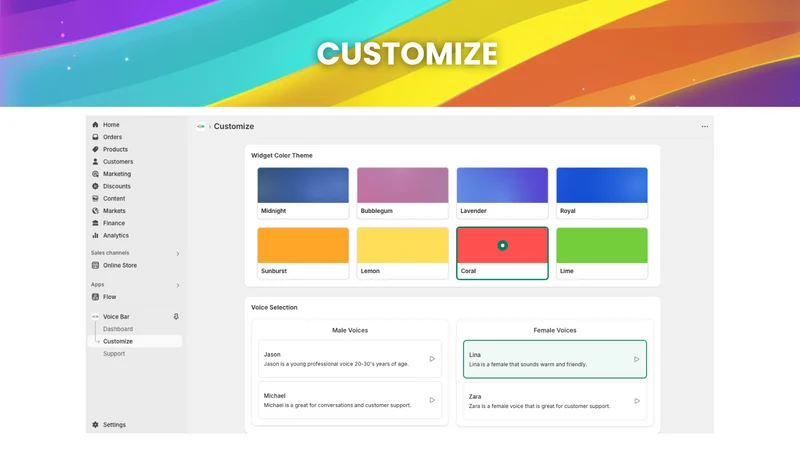Select the Midnight color theme

pyautogui.click(x=303, y=193)
